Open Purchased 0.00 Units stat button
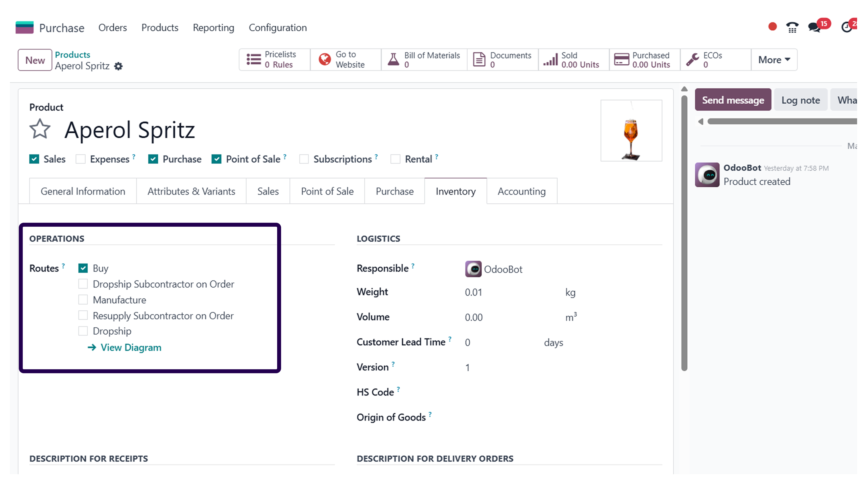This screenshot has height=494, width=868. click(x=645, y=60)
